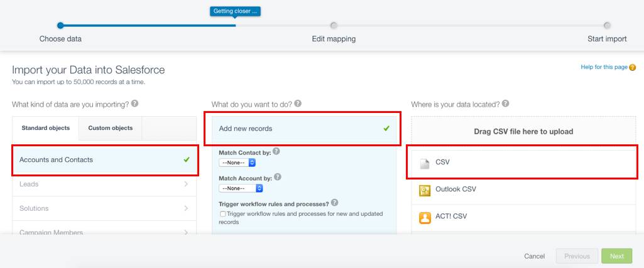644x268 pixels.
Task: Open help icon beside "What kind of data are you importing?"
Action: tap(134, 104)
